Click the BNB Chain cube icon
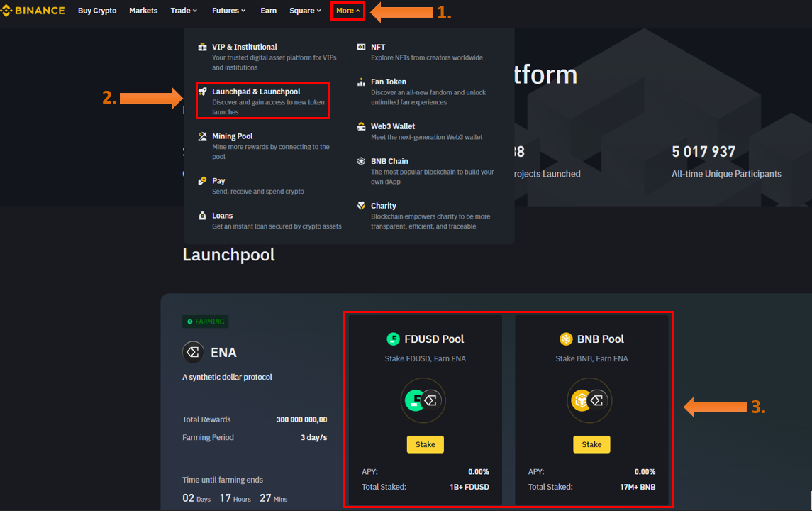 tap(361, 162)
